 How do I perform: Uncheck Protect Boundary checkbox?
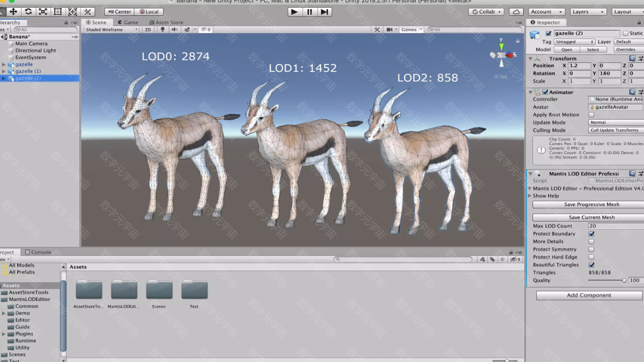[591, 234]
